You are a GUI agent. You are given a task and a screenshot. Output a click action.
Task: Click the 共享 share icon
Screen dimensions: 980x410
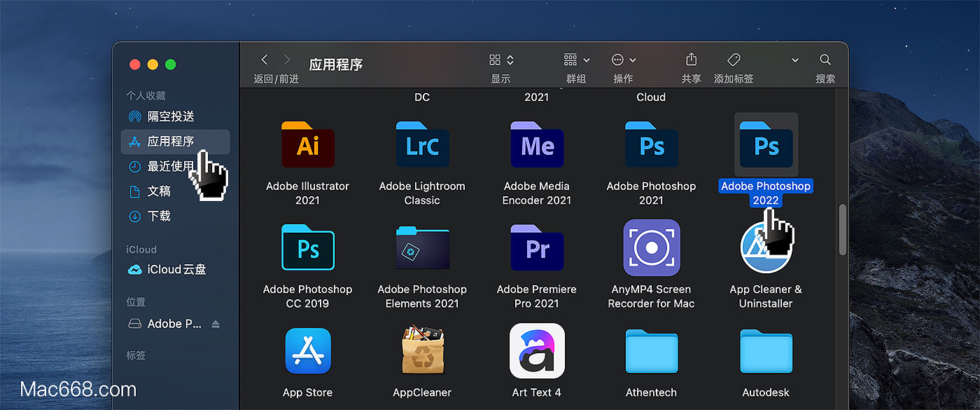pyautogui.click(x=691, y=60)
